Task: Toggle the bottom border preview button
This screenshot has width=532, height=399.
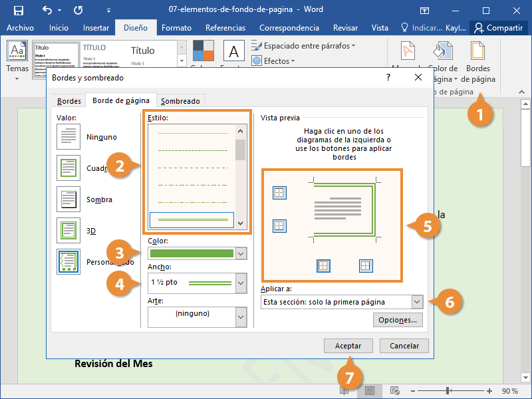Action: (x=279, y=225)
